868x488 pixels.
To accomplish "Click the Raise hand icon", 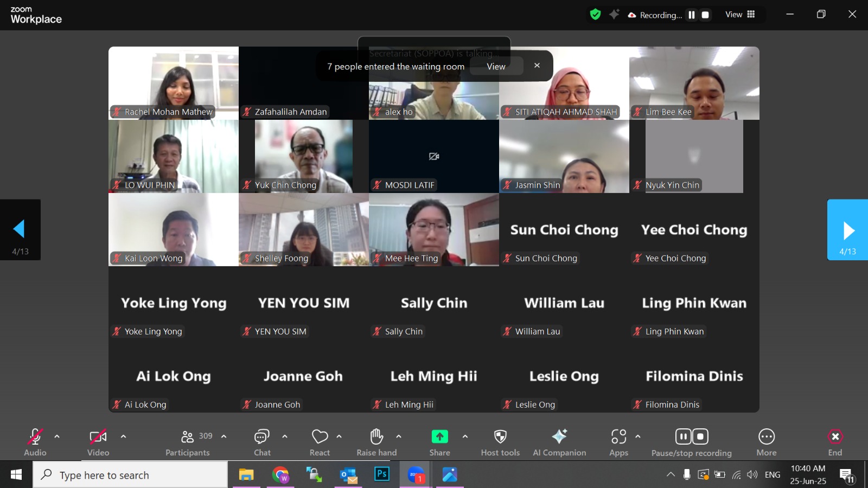I will 376,436.
